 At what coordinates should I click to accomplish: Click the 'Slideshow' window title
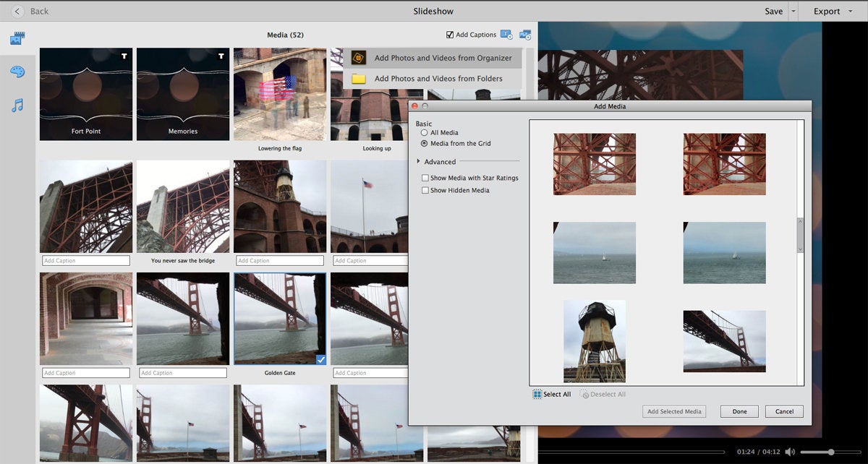point(433,12)
